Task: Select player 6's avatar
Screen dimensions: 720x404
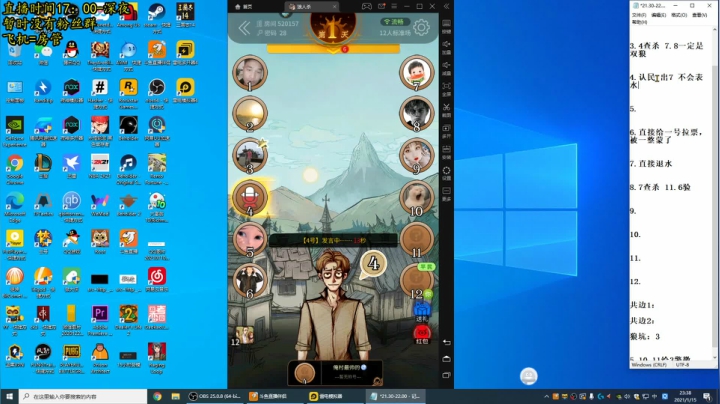Action: (x=250, y=280)
